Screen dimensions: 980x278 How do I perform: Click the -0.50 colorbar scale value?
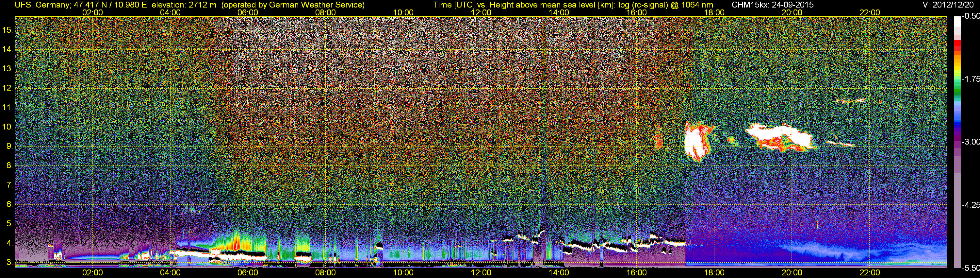pyautogui.click(x=971, y=16)
